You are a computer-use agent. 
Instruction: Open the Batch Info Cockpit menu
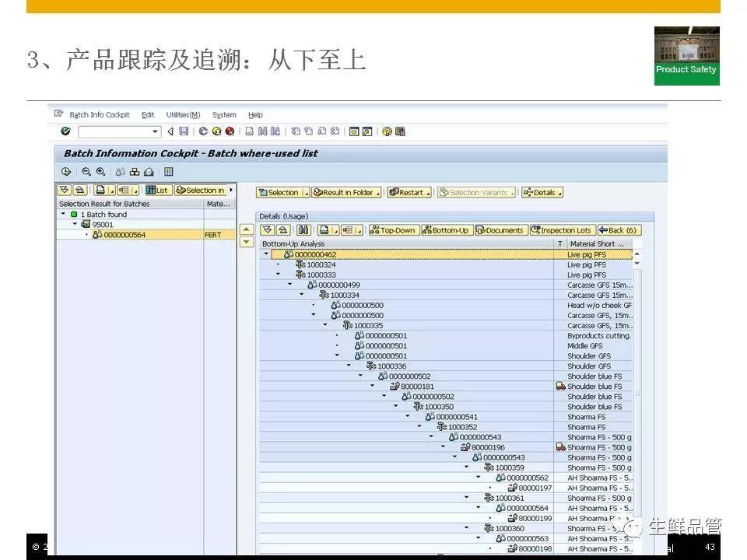coord(100,115)
